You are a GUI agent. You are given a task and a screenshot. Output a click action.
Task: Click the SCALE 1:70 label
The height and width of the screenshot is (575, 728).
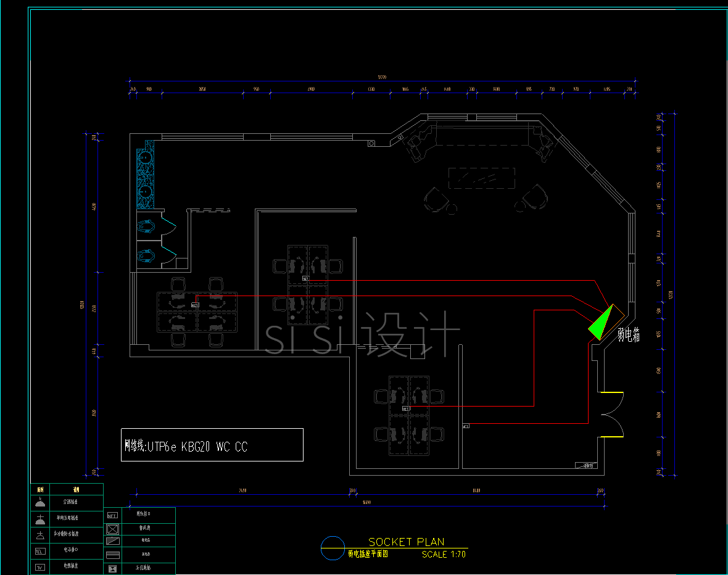[x=443, y=555]
